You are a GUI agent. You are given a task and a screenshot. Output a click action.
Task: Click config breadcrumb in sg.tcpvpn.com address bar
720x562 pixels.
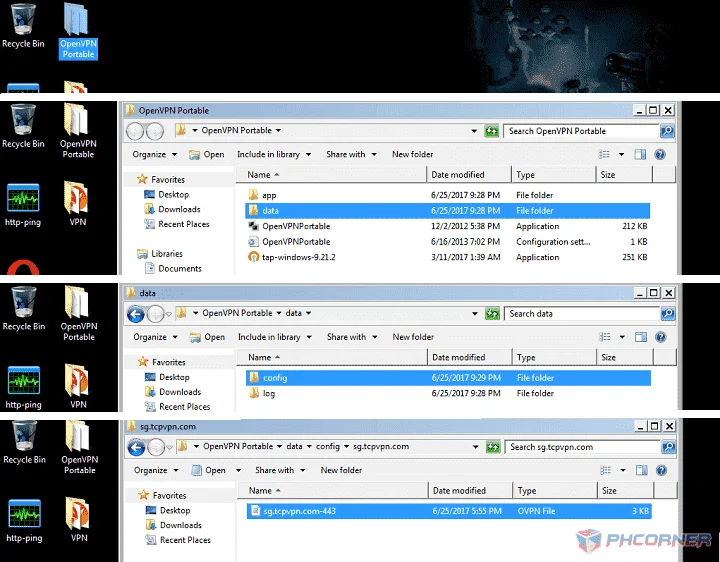pos(328,446)
